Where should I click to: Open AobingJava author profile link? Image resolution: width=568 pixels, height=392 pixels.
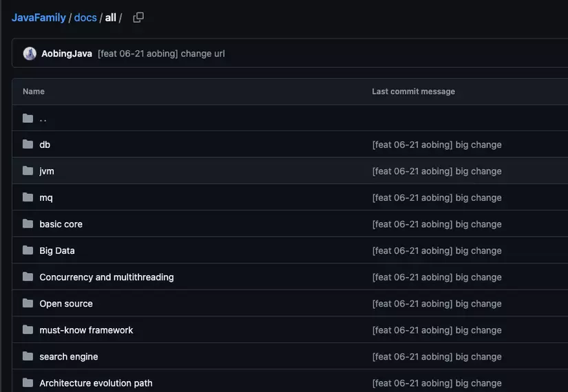click(x=67, y=54)
